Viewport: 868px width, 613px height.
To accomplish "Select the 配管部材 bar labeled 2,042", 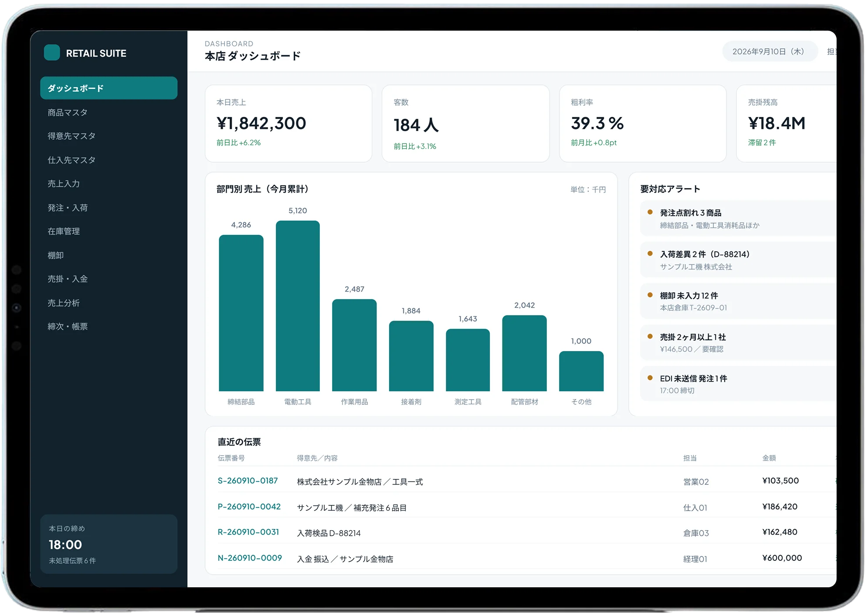I will pyautogui.click(x=524, y=353).
